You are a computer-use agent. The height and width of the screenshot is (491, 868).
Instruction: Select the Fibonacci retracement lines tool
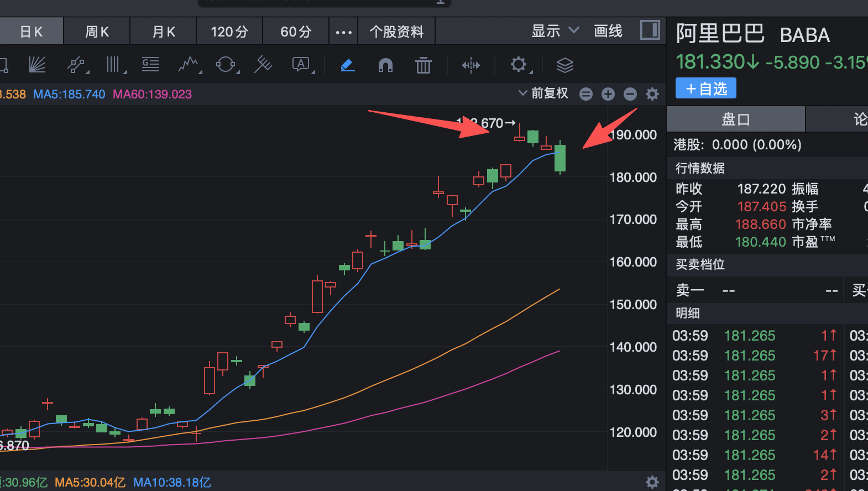150,65
